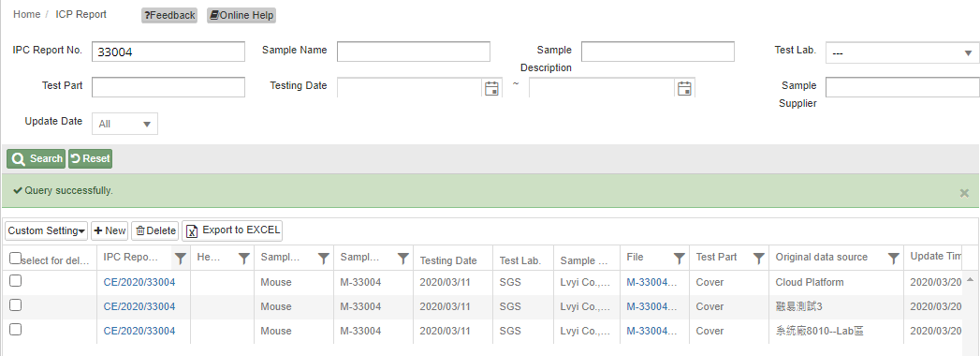Open M-33004 file link in 系統廠8010--Lab區 row

[651, 331]
